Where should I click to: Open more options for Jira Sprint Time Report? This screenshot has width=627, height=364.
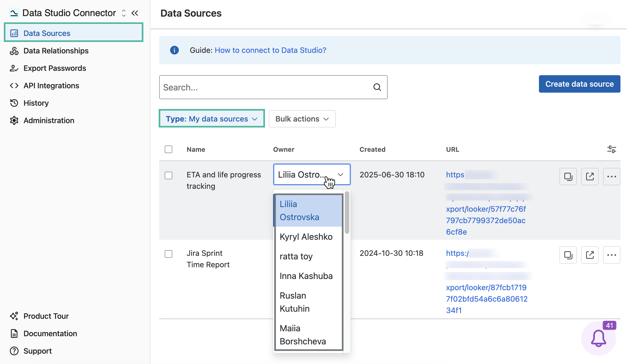tap(612, 255)
